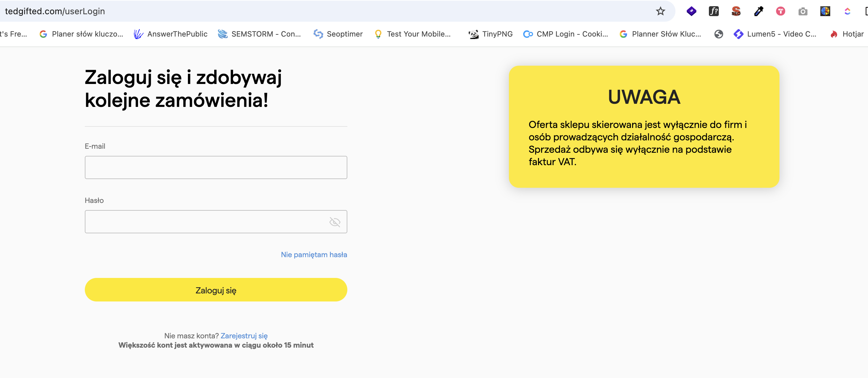This screenshot has height=378, width=868.
Task: Click the ClickUp extension icon
Action: coord(847,11)
